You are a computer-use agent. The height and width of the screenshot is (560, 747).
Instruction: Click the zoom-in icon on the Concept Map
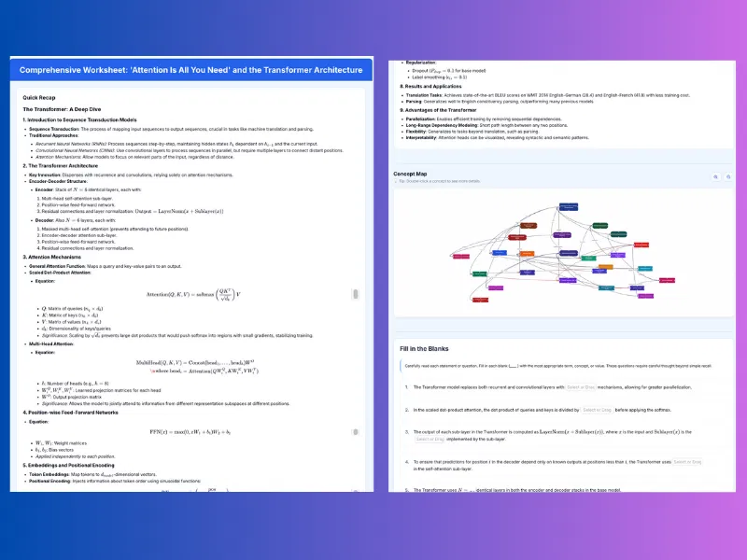[715, 176]
